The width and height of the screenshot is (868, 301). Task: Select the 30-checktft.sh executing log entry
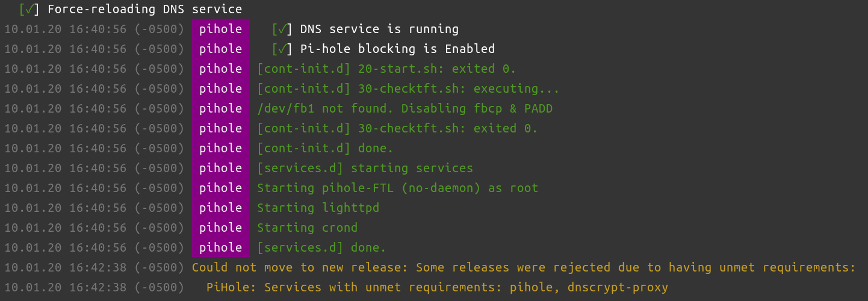(408, 88)
